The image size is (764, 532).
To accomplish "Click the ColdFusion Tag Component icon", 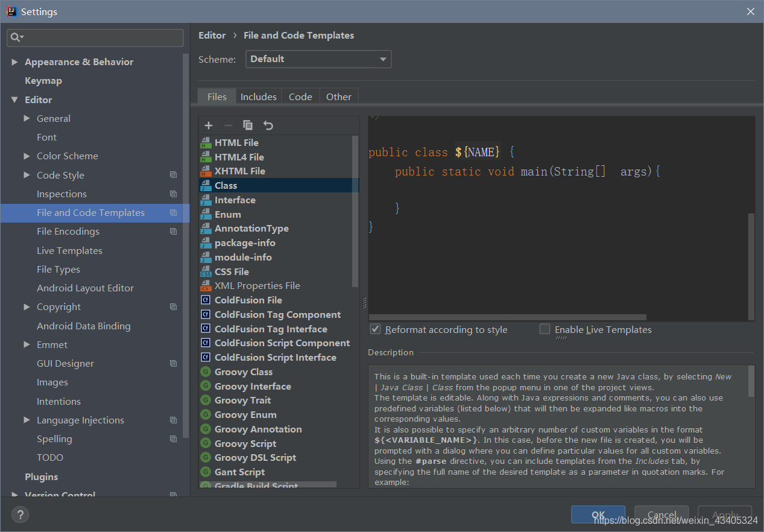I will coord(206,315).
